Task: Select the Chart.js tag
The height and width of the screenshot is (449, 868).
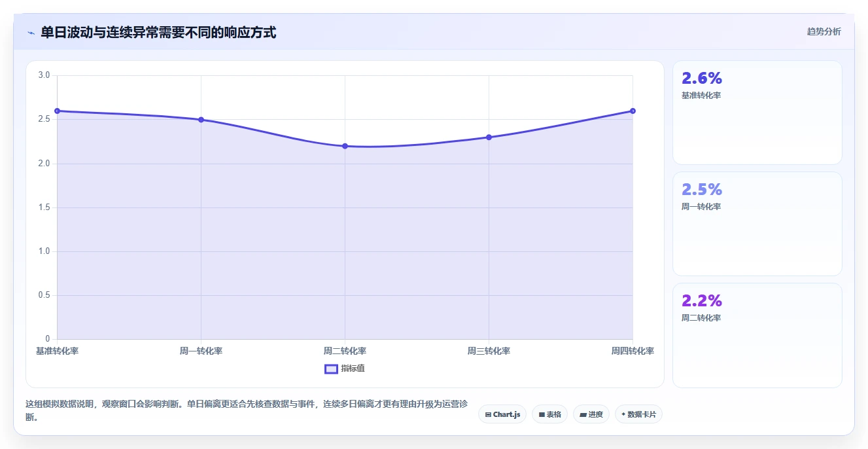Action: [x=502, y=414]
